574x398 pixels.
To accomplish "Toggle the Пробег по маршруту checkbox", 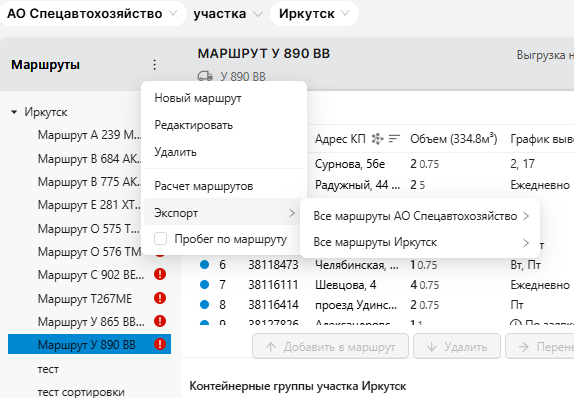I will (161, 239).
